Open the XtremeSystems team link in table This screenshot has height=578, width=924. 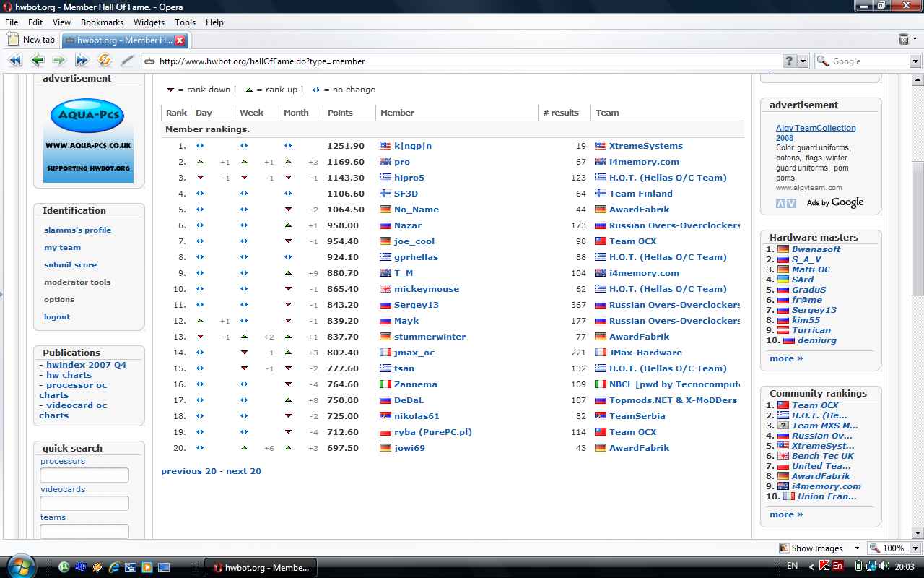pyautogui.click(x=646, y=146)
